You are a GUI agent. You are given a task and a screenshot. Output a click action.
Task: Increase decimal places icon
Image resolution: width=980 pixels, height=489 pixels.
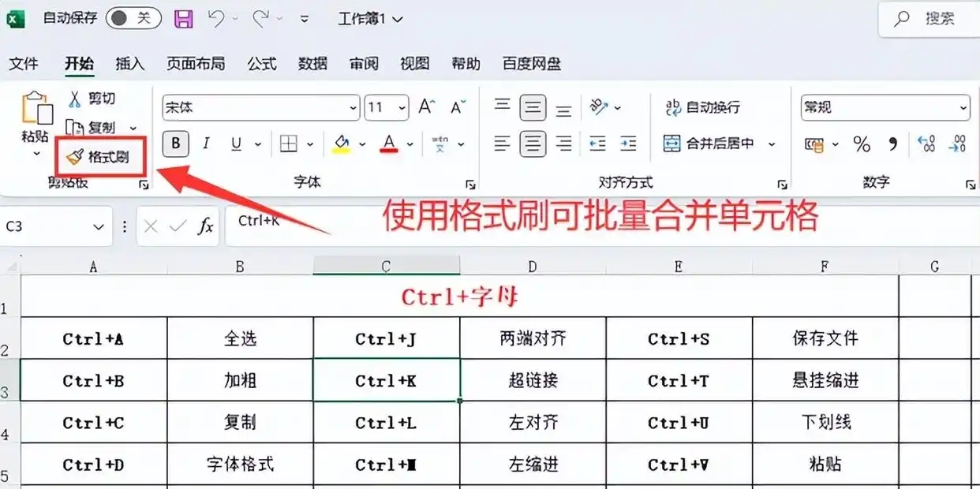click(926, 144)
